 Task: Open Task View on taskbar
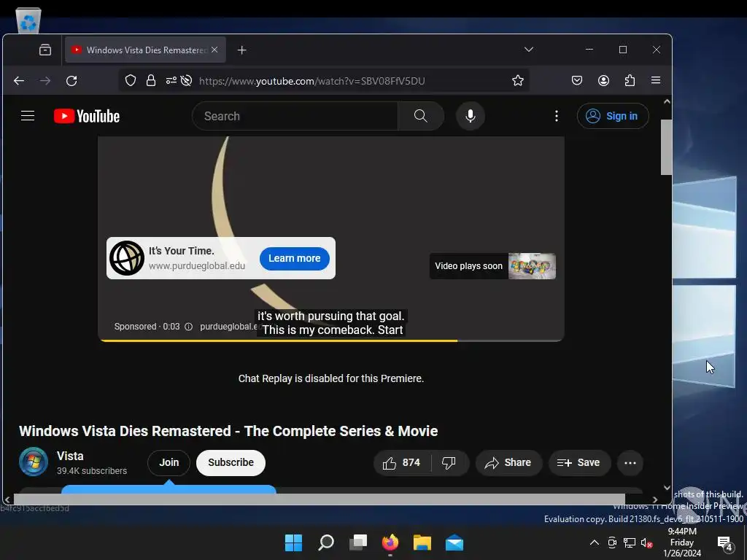(x=358, y=542)
